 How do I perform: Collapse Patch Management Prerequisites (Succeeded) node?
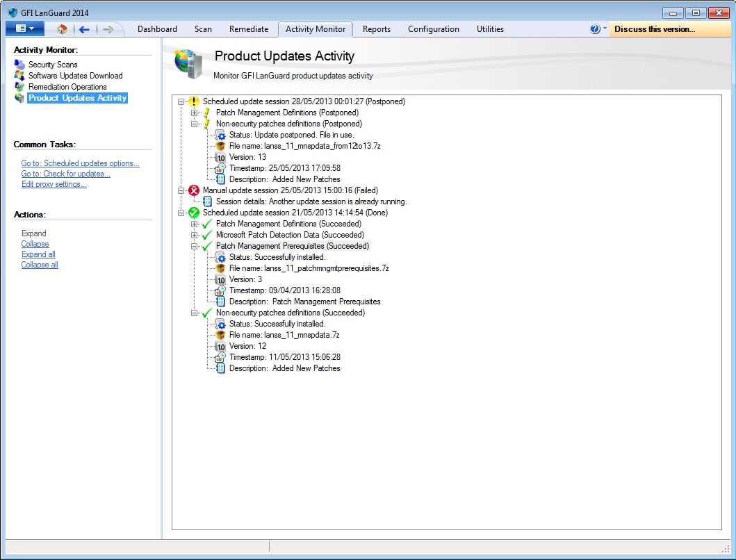pos(195,246)
